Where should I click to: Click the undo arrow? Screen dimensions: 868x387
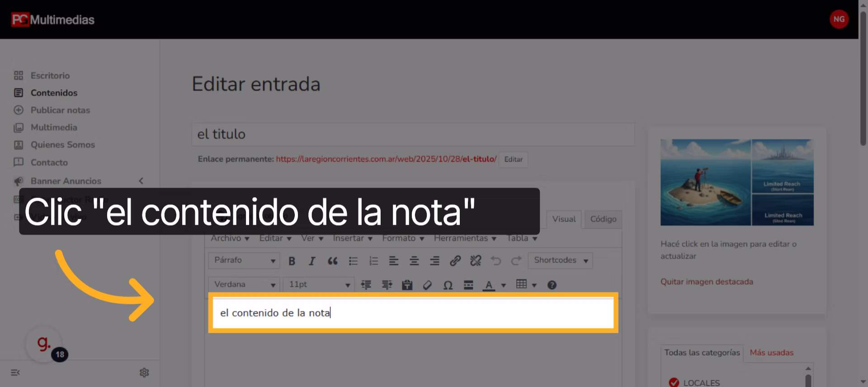496,261
